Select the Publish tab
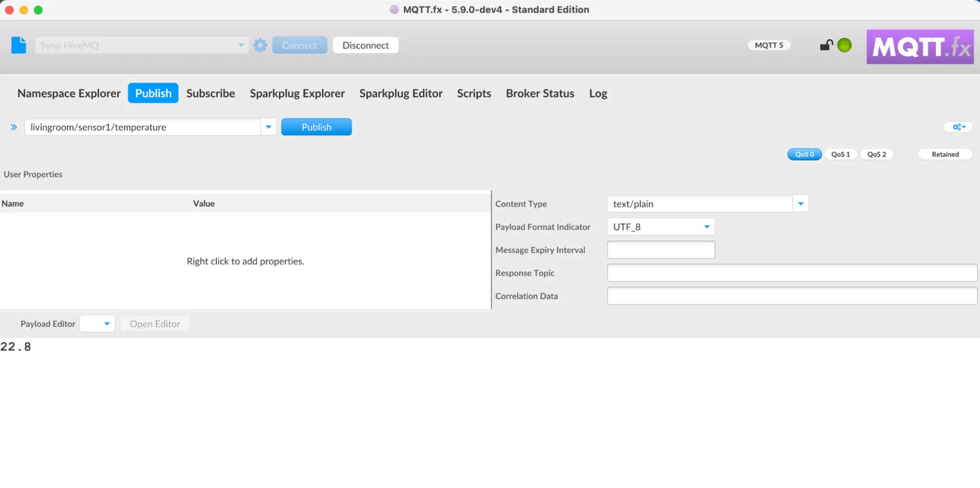This screenshot has height=488, width=980. click(x=153, y=93)
